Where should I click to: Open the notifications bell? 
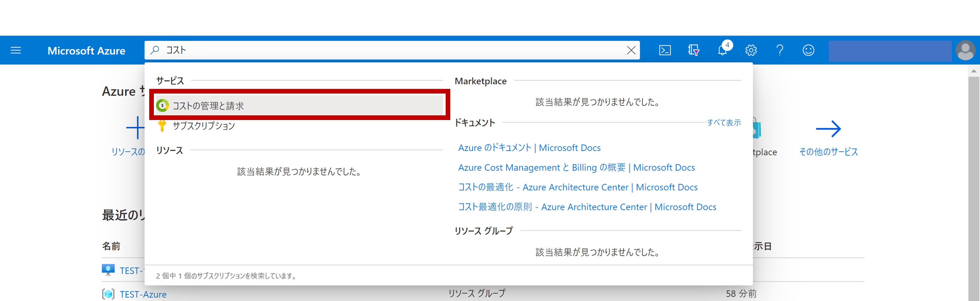click(722, 50)
